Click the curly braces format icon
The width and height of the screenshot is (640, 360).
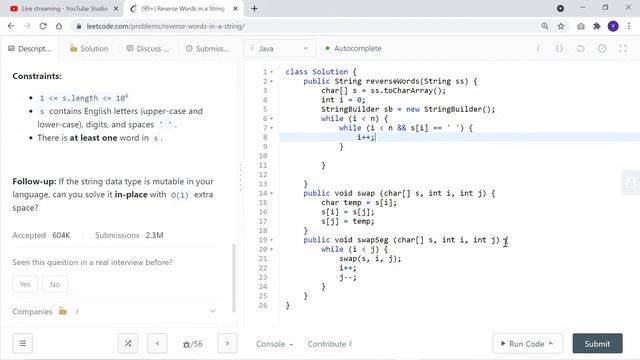coord(559,49)
